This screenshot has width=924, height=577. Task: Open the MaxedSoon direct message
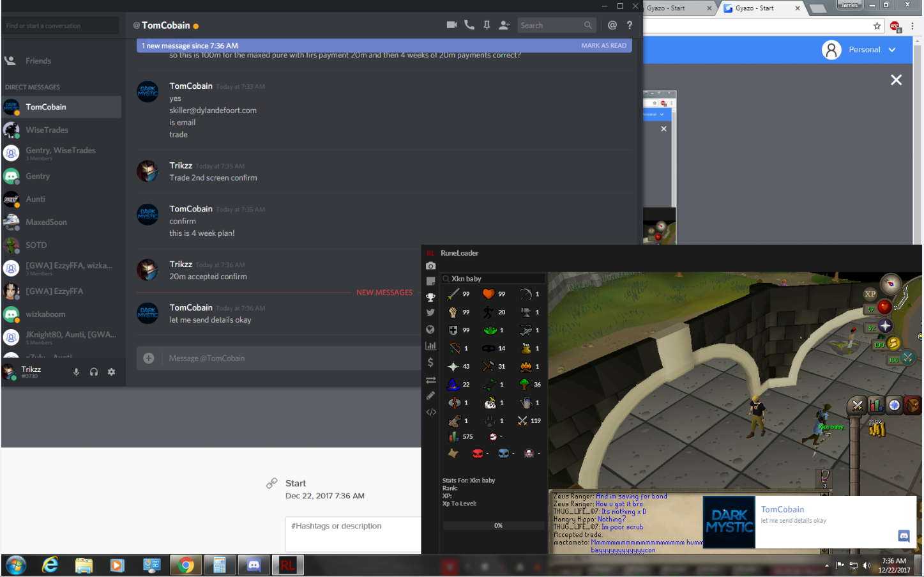click(61, 222)
